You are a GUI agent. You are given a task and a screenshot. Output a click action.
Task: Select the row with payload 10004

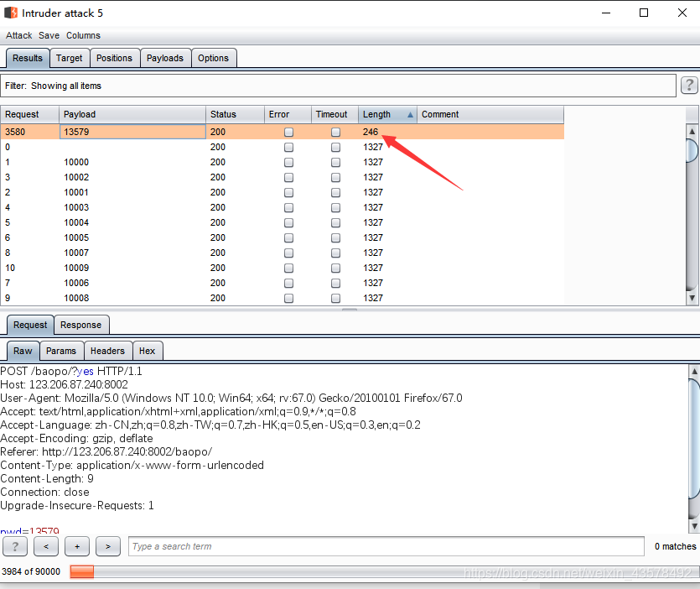(283, 222)
